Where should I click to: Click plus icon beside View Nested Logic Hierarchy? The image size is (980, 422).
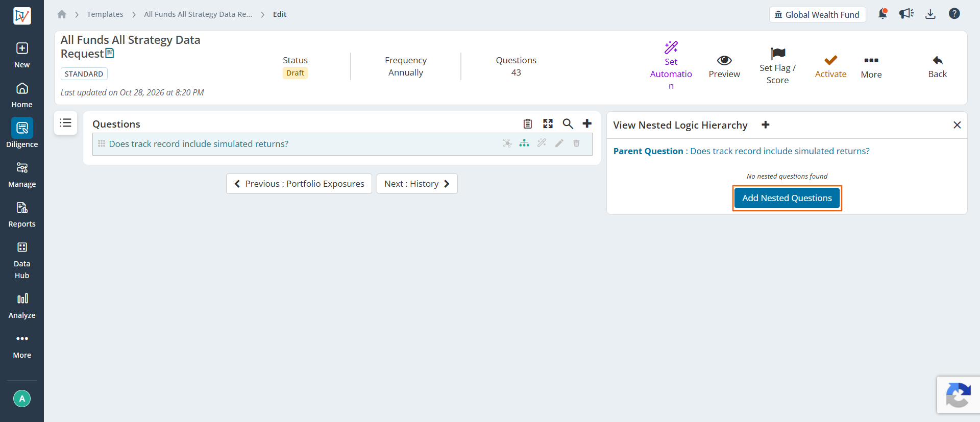(x=766, y=125)
